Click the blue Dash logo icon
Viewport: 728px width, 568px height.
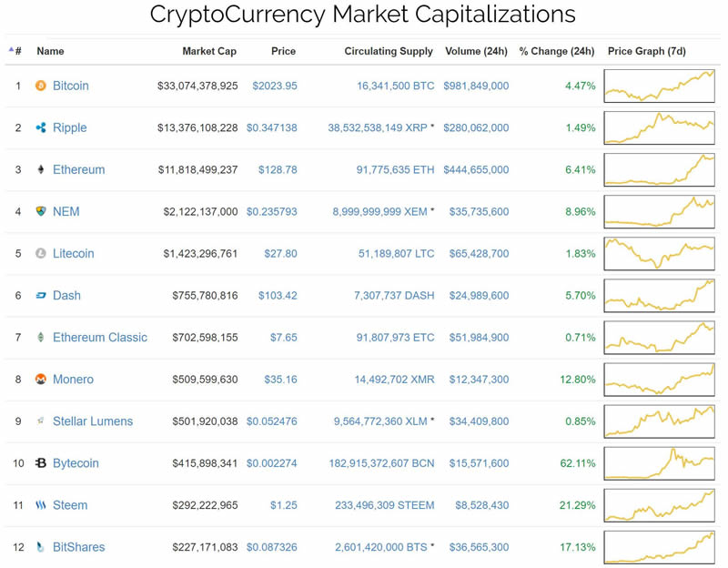[x=40, y=295]
